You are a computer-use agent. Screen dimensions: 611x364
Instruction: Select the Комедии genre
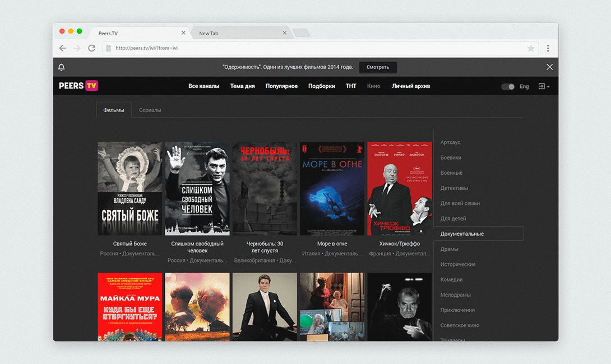click(x=451, y=279)
